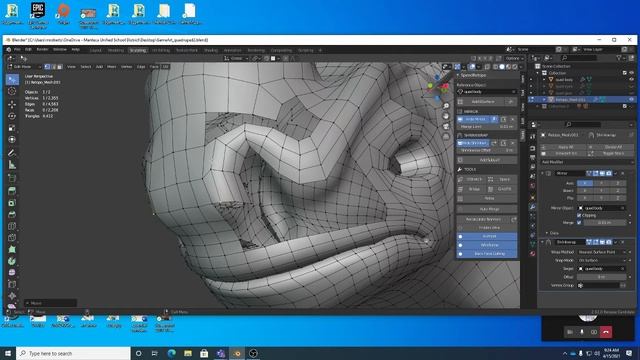This screenshot has width=640, height=360.
Task: Activate the Select Box tool in the toolbar
Action: coord(12,79)
